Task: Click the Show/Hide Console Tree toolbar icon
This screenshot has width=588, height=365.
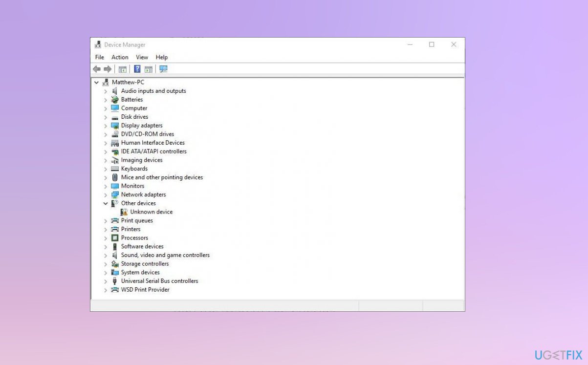Action: coord(122,69)
